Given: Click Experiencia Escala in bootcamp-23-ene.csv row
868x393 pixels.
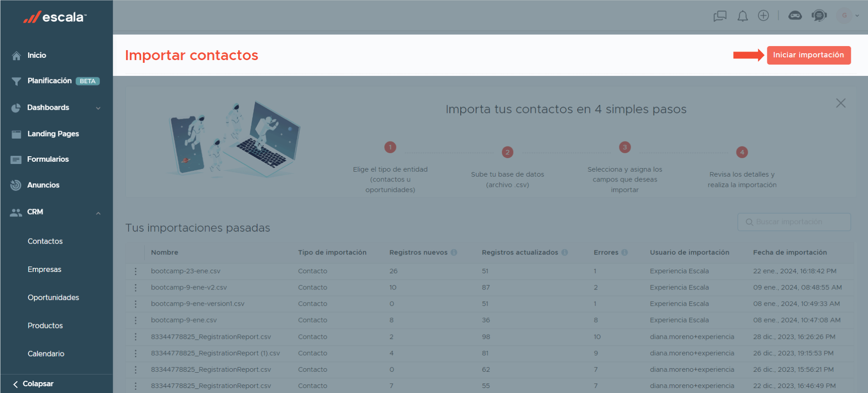Looking at the screenshot, I should pyautogui.click(x=679, y=271).
